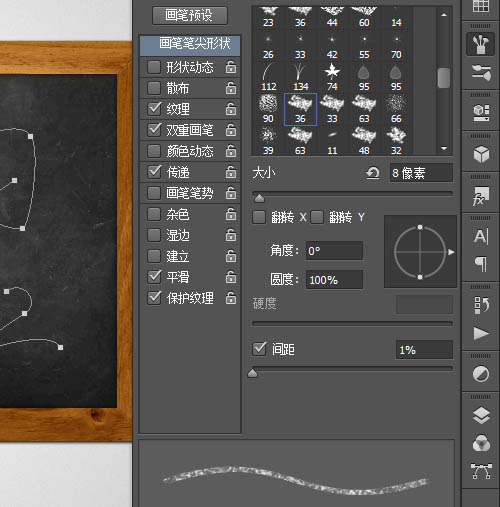Open the Layers panel icon
This screenshot has width=500, height=507.
point(481,415)
